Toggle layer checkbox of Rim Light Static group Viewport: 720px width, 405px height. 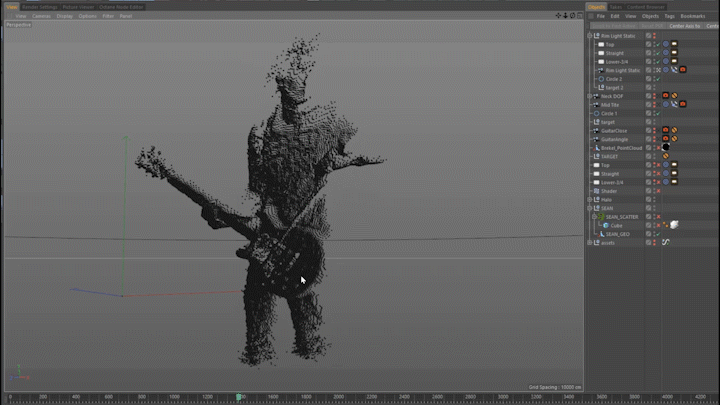[x=648, y=36]
